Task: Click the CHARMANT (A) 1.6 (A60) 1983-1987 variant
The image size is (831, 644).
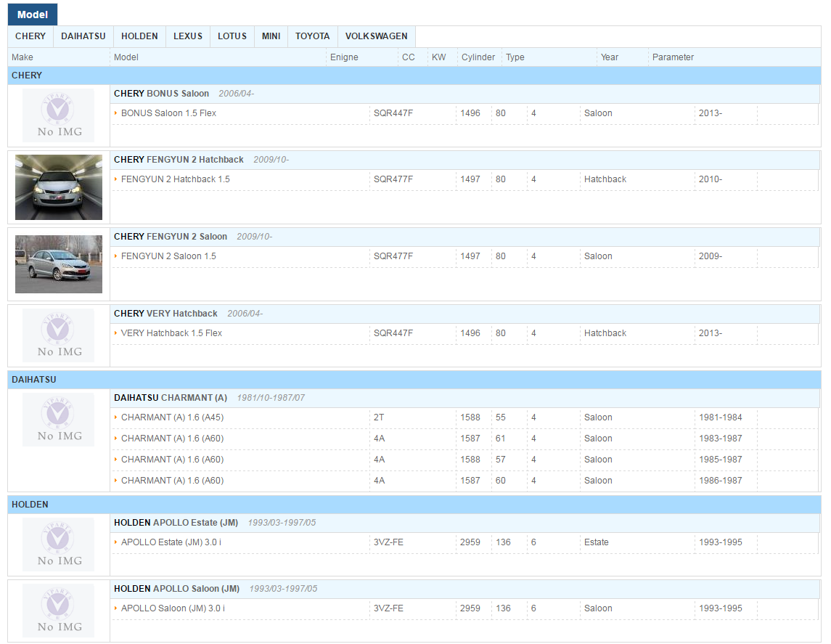Action: click(x=172, y=439)
